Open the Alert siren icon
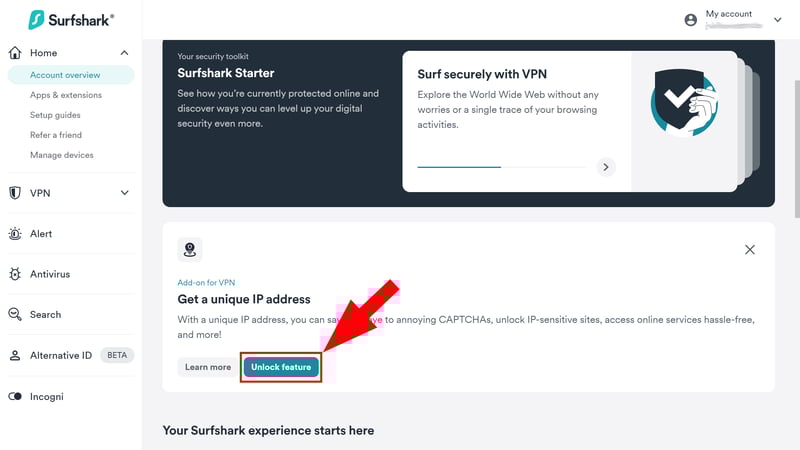Viewport: 800px width, 450px height. [x=15, y=234]
